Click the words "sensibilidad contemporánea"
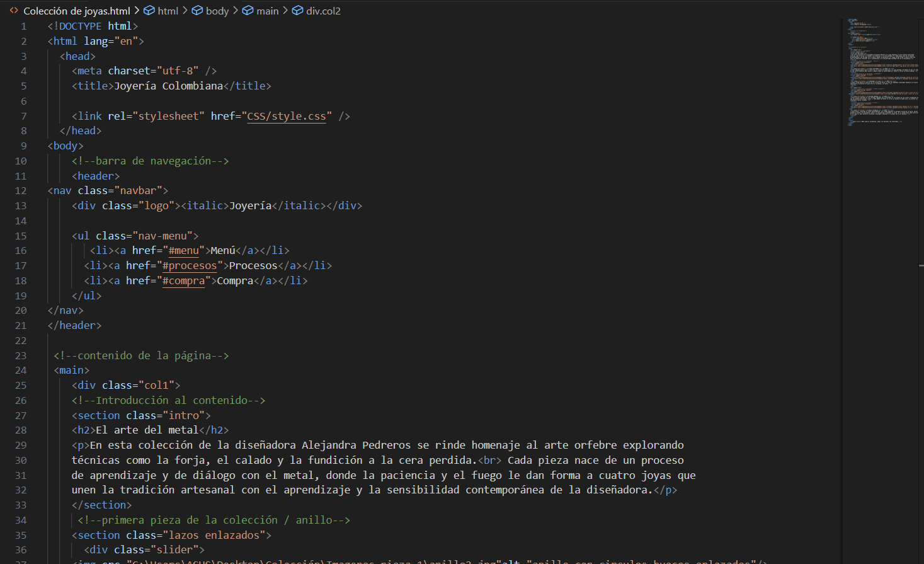 click(x=465, y=490)
